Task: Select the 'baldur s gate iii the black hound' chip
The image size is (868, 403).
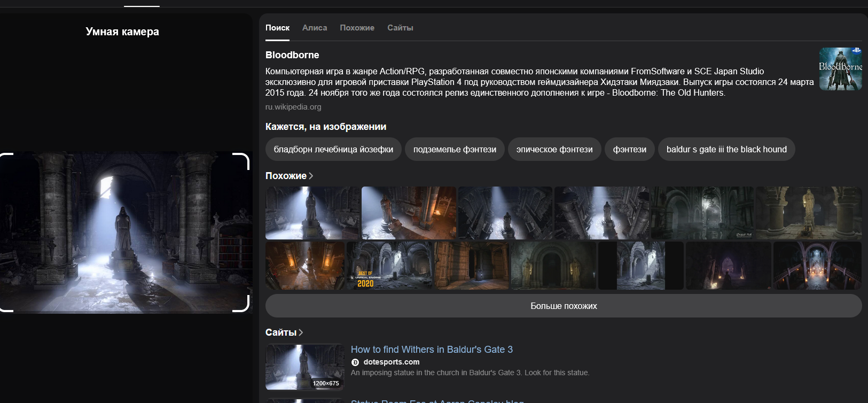Action: (726, 149)
